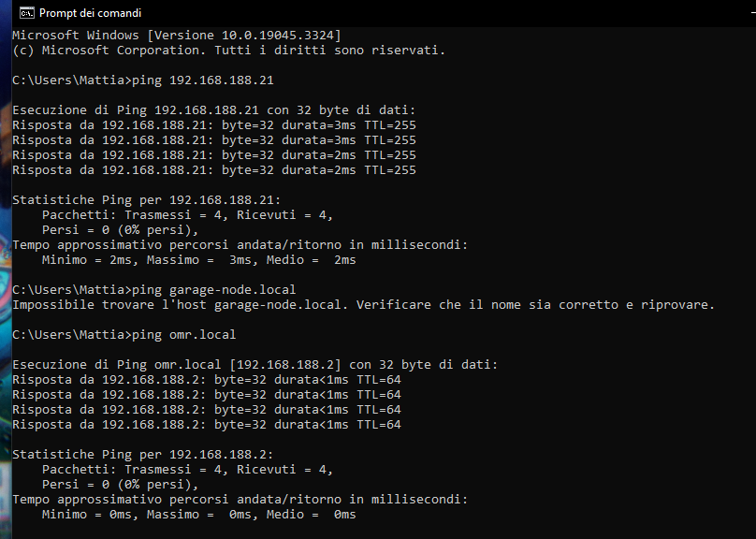
Task: Click the first reply line from 192.168.188.2
Action: coord(207,379)
